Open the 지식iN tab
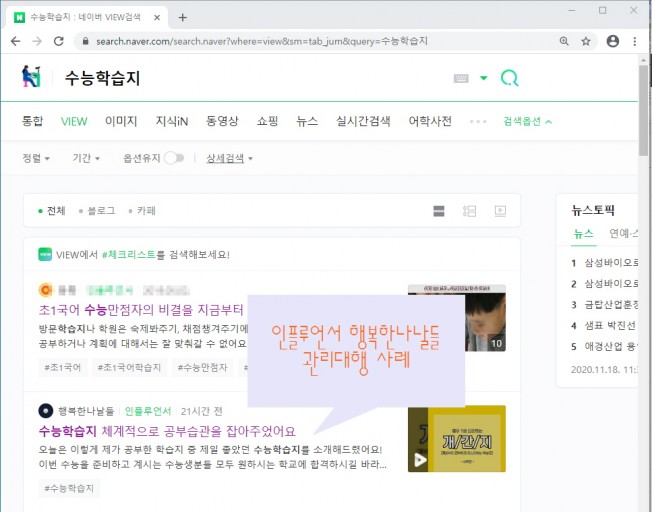Image resolution: width=652 pixels, height=512 pixels. click(172, 121)
